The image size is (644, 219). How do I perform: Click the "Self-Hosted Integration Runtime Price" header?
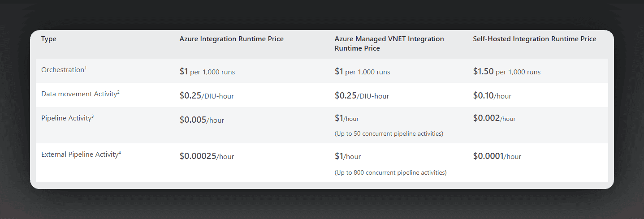[534, 39]
